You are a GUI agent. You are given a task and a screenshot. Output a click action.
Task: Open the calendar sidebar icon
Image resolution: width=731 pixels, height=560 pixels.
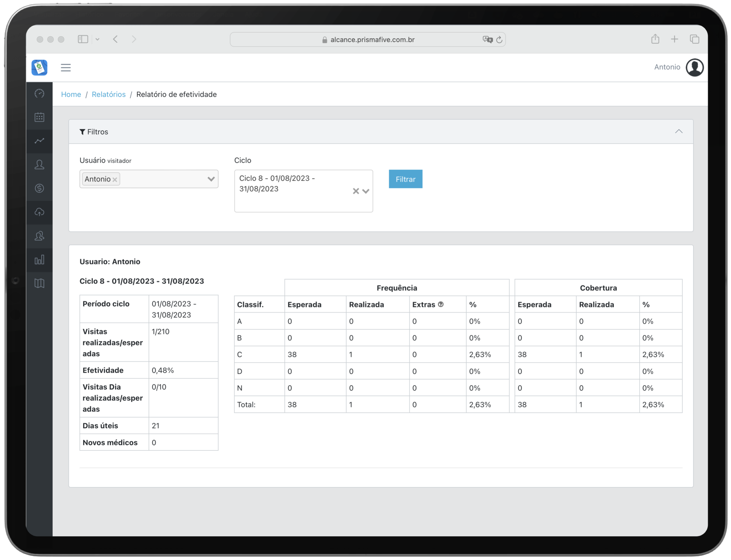point(39,117)
